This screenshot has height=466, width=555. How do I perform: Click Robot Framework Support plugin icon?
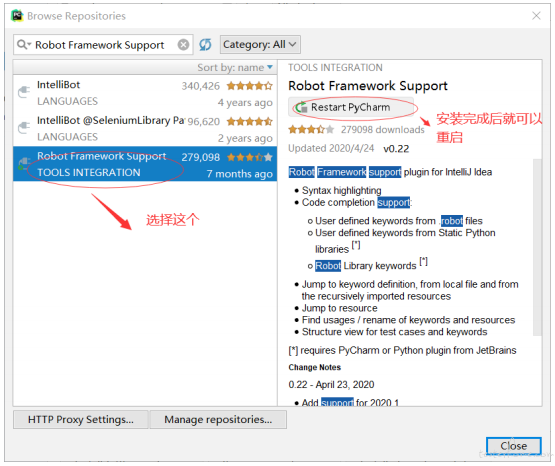[x=24, y=163]
